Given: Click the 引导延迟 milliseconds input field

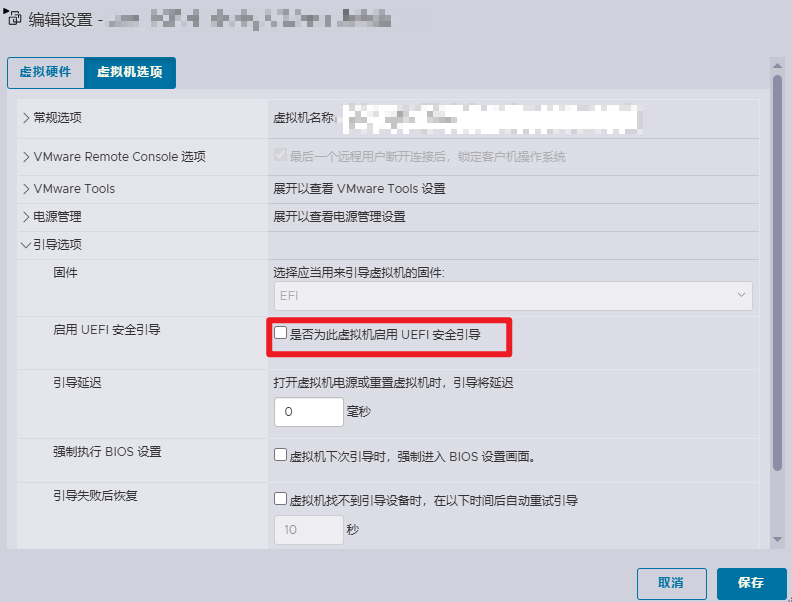Looking at the screenshot, I should pyautogui.click(x=308, y=412).
